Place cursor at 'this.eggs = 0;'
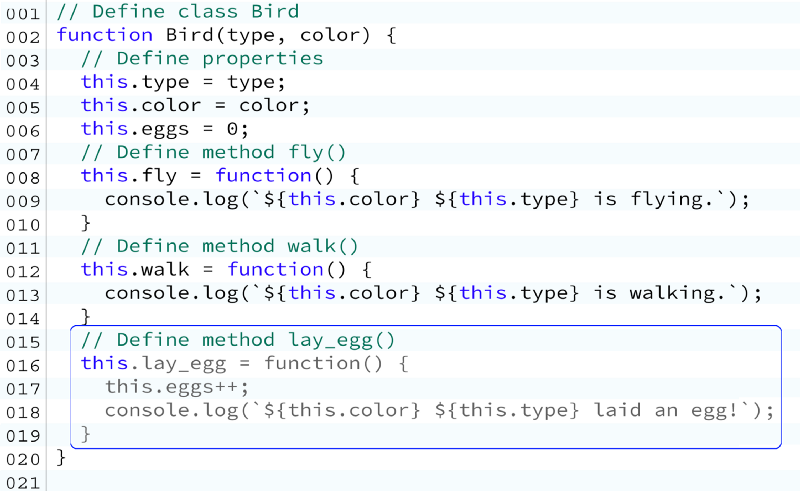Image resolution: width=800 pixels, height=491 pixels. point(165,129)
